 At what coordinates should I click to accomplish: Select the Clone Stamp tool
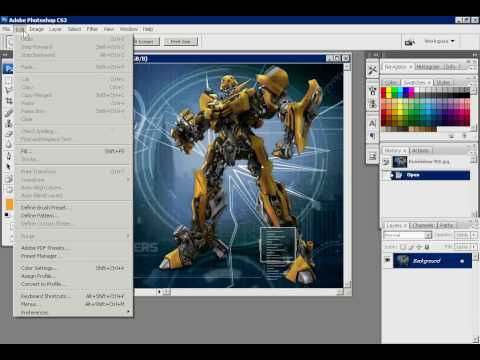(9, 123)
